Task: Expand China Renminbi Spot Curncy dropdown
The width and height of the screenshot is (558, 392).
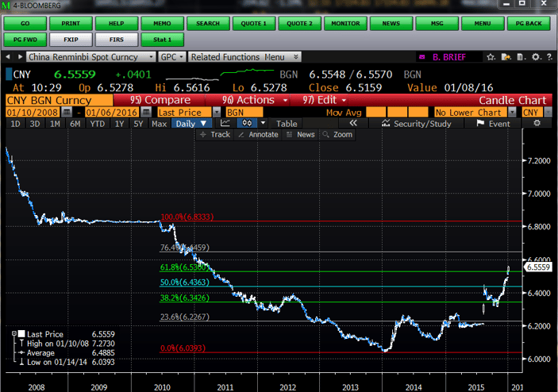Action: [x=151, y=57]
